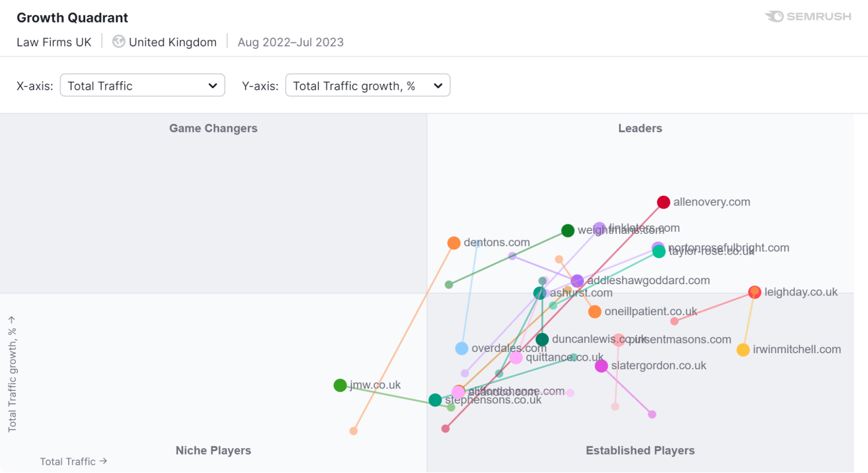Click the addleshawgoddard.com label
This screenshot has height=473, width=868.
[649, 280]
